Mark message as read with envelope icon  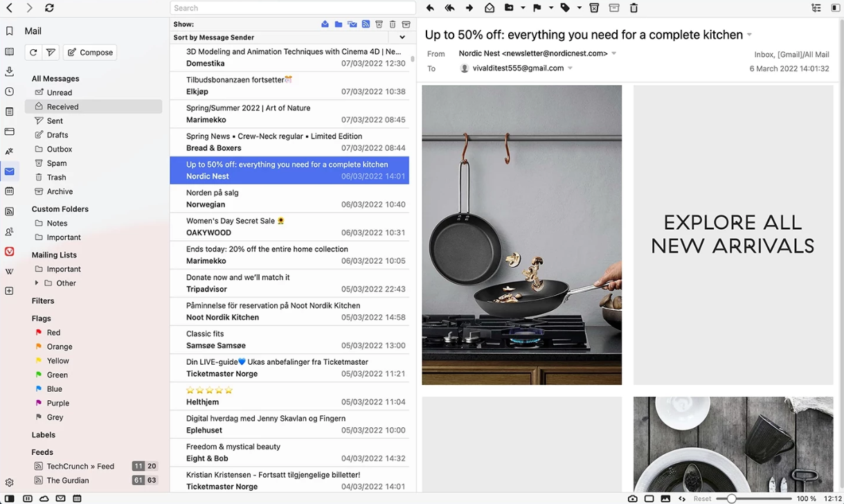(490, 8)
